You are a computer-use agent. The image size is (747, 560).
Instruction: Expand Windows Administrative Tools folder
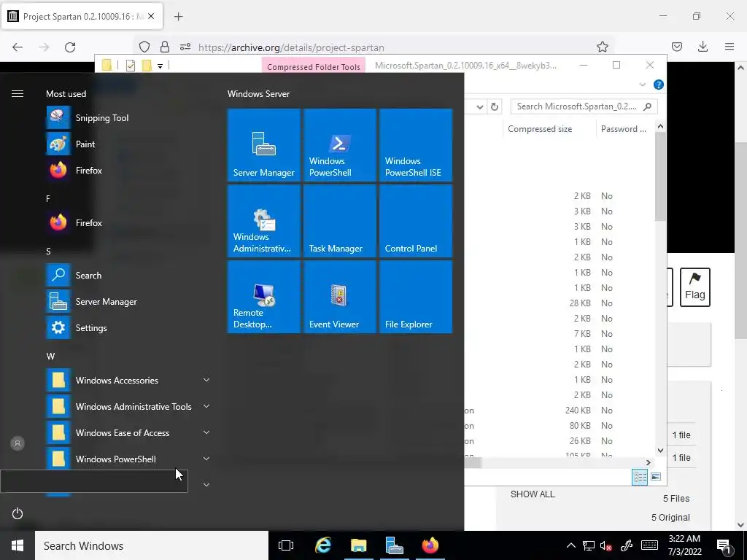tap(206, 406)
